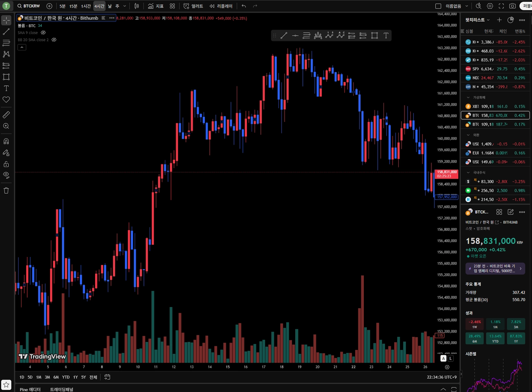Open favorites star at bottom left
The width and height of the screenshot is (532, 392).
click(x=6, y=385)
